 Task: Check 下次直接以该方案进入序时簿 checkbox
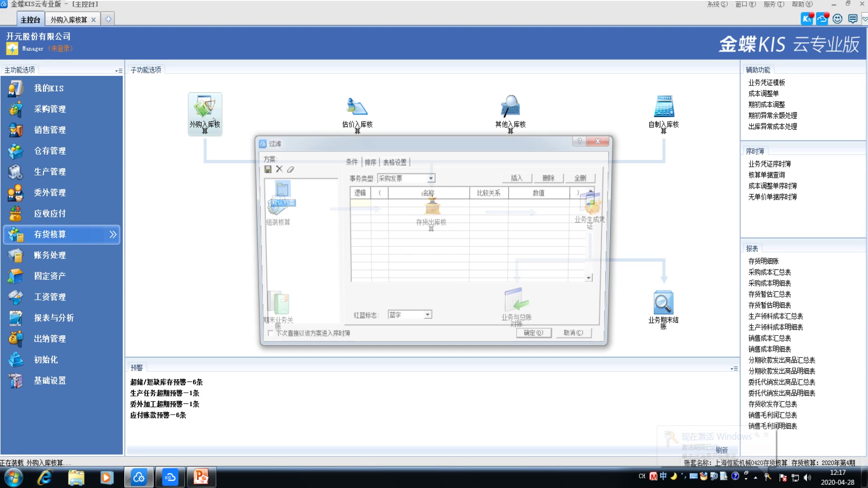(270, 333)
